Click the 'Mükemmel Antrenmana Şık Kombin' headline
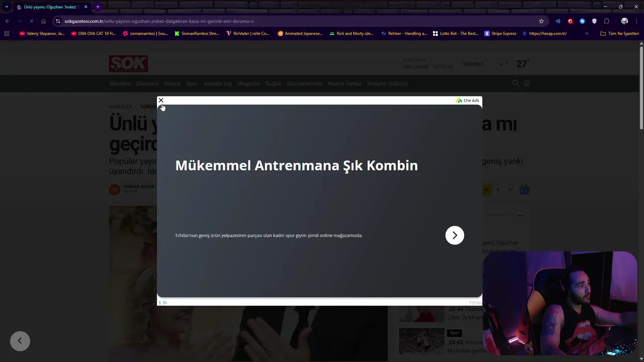 296,165
